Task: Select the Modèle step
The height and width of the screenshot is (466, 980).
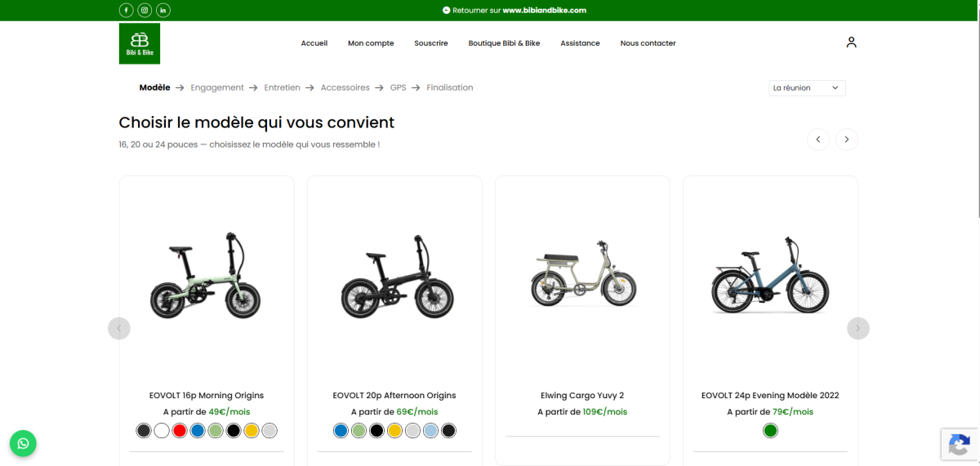Action: [x=155, y=87]
